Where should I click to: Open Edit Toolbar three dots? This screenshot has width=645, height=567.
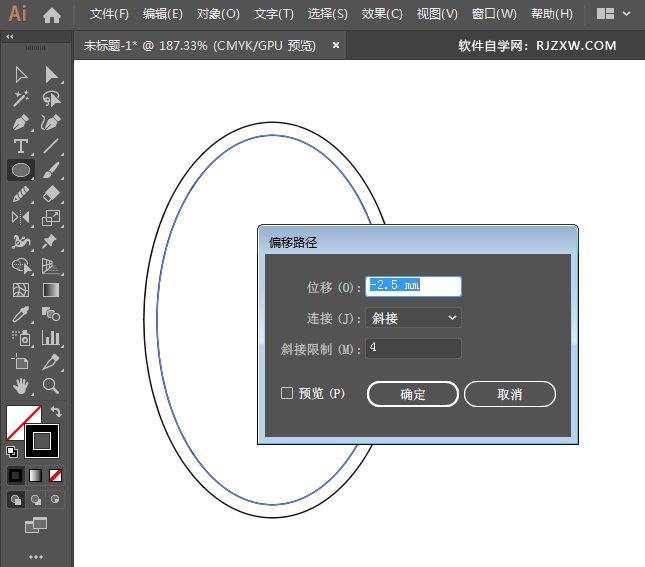(36, 557)
